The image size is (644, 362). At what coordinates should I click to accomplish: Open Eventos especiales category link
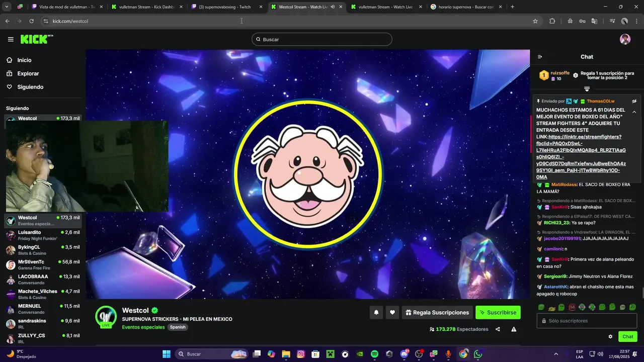pos(143,327)
